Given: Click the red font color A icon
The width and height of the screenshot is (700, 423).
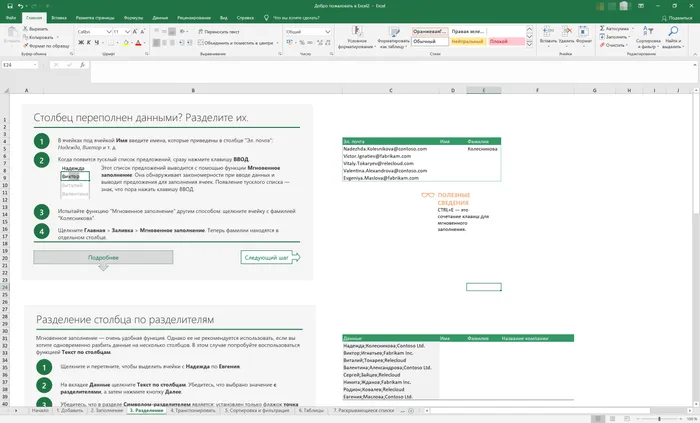Looking at the screenshot, I should (x=138, y=43).
